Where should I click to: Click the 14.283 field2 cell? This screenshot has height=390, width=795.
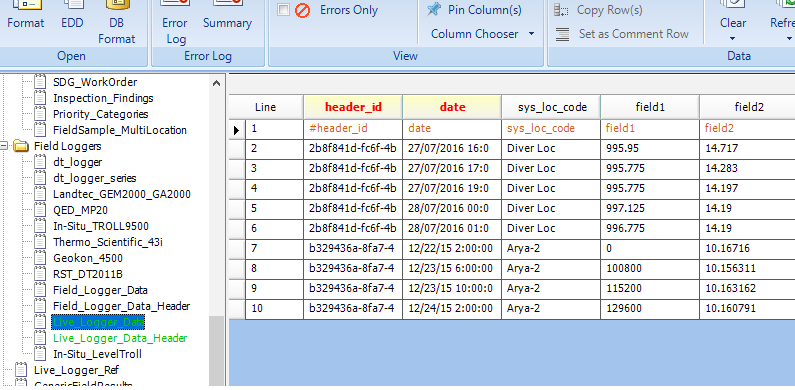(747, 168)
